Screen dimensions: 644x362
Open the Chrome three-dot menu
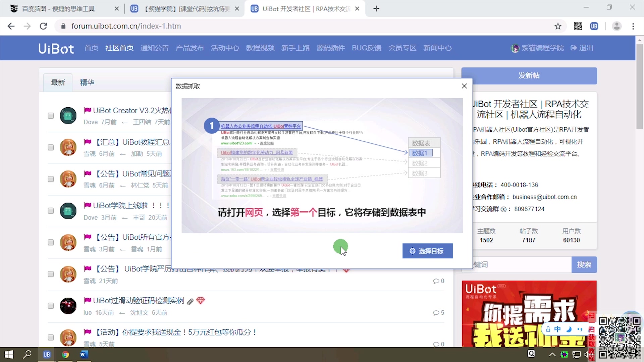pyautogui.click(x=633, y=26)
